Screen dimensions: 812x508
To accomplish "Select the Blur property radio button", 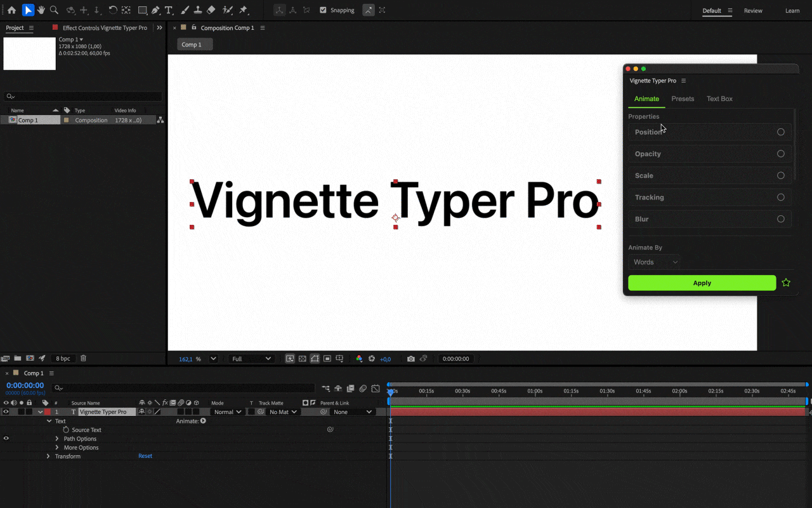I will click(x=781, y=219).
